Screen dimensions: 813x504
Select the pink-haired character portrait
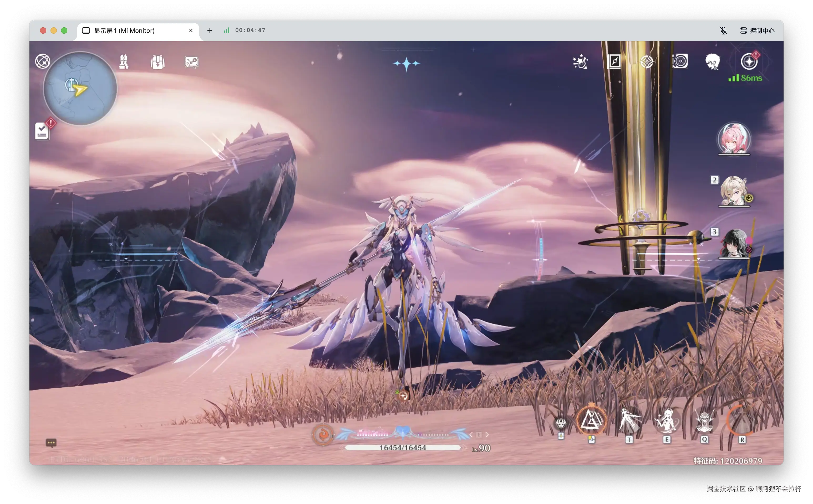click(x=734, y=139)
